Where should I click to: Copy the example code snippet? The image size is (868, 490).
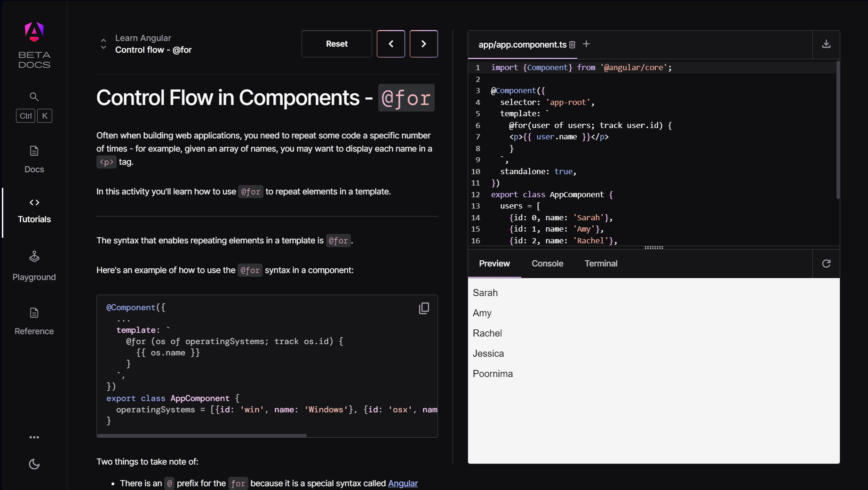pyautogui.click(x=424, y=308)
